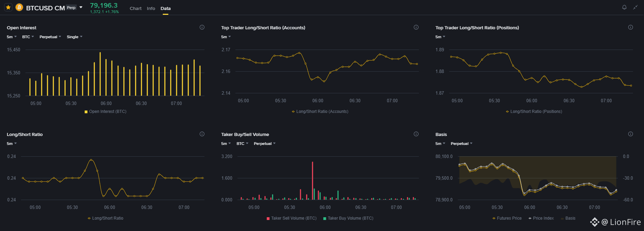This screenshot has width=644, height=231.
Task: Click the collapse fullscreen arrows icon
Action: coord(635,7)
